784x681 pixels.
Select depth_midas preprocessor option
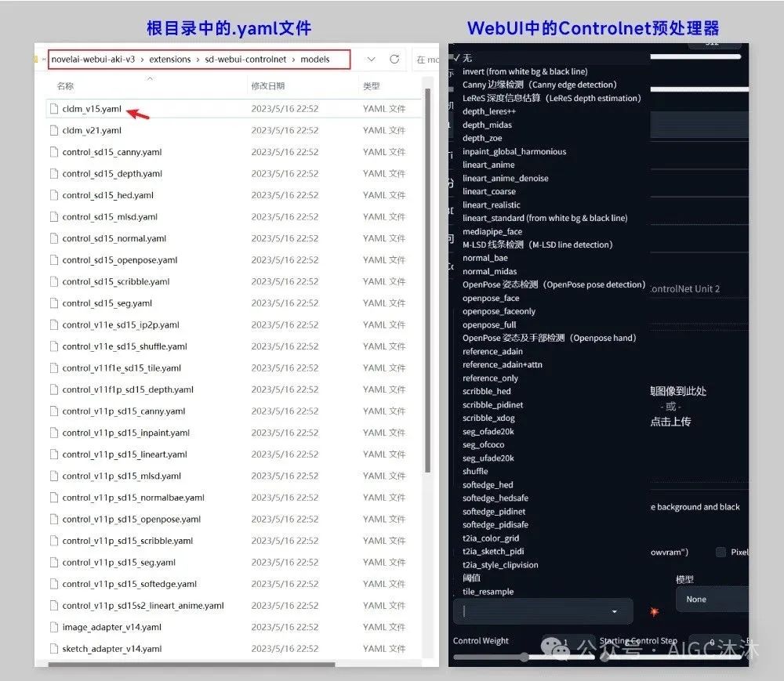487,125
